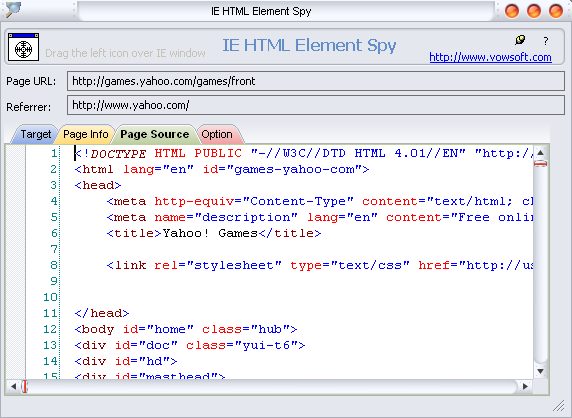This screenshot has height=418, width=572.
Task: Click the div id="hd" line
Action: coord(126,361)
